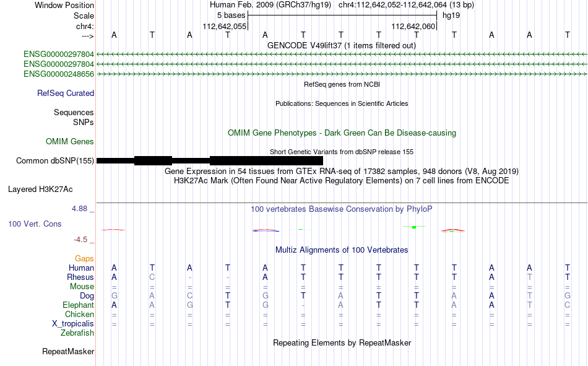Click the ---> sequence direction arrow label

point(88,36)
